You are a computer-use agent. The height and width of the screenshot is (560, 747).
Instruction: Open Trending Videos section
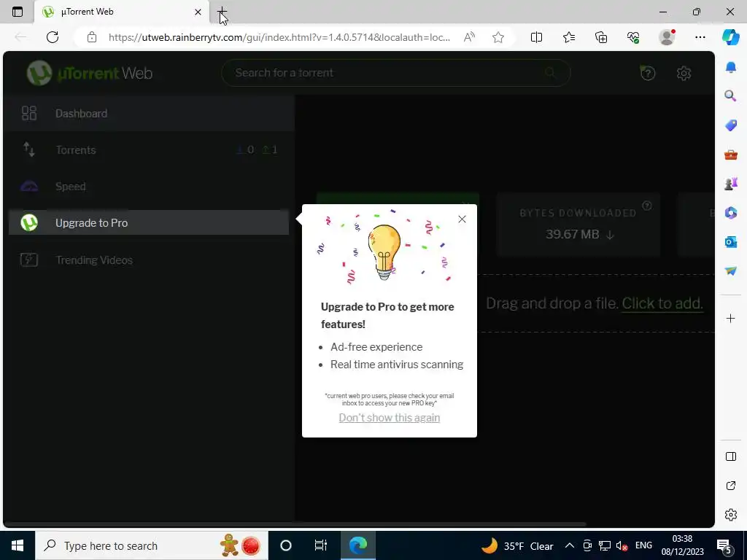point(149,260)
